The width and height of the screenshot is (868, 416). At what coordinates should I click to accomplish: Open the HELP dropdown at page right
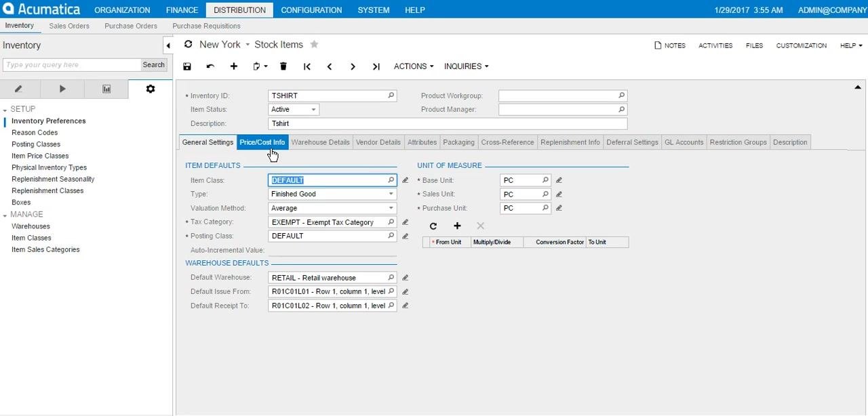coord(851,45)
